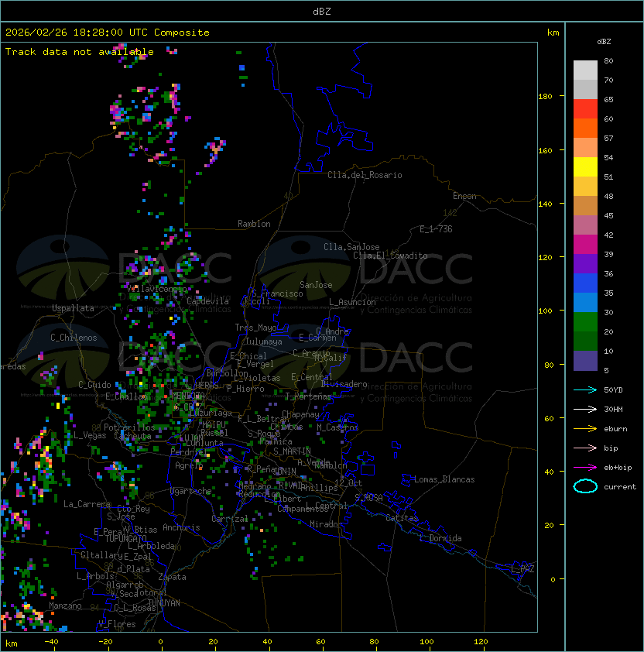Click the Uspallata label on the map
The width and height of the screenshot is (644, 652).
73,308
